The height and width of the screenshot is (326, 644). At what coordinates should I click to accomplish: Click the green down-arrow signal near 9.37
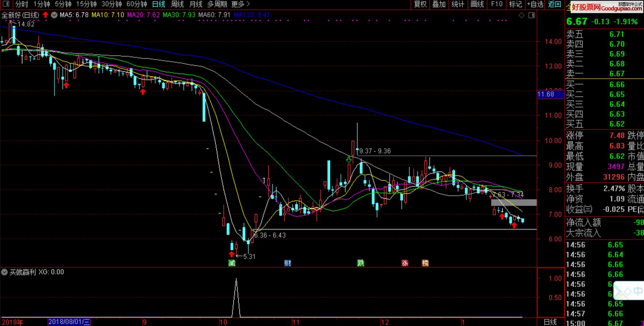[349, 159]
